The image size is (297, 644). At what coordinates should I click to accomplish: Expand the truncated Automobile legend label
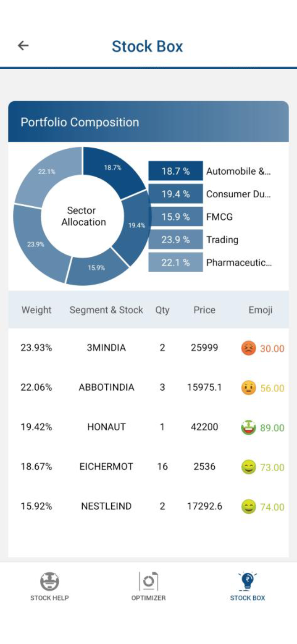(x=238, y=171)
